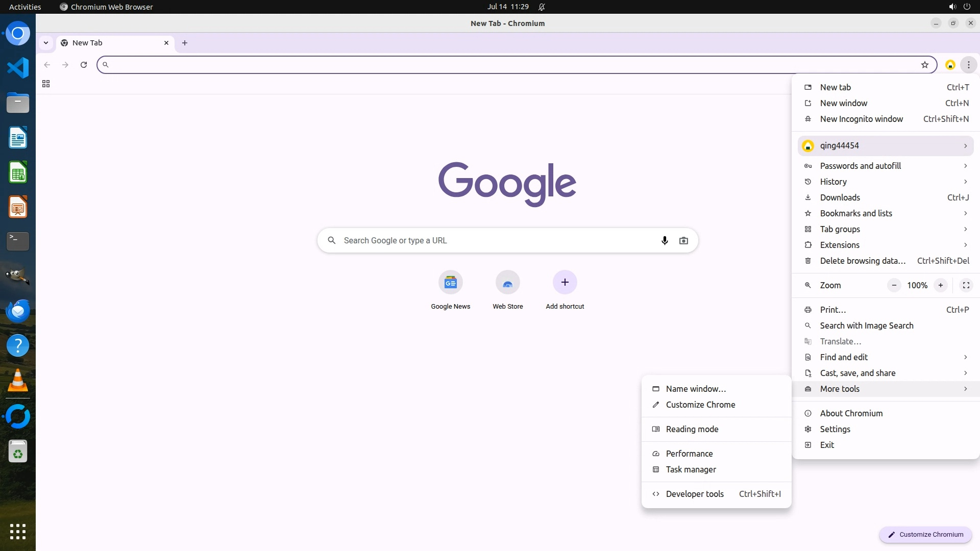This screenshot has height=551, width=980.
Task: Reload the page
Action: (84, 65)
